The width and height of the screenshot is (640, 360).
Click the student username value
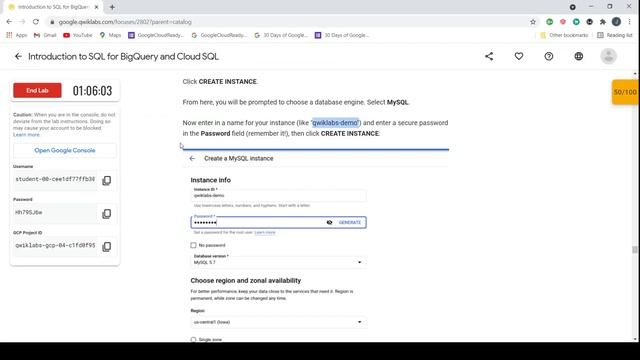[x=55, y=179]
